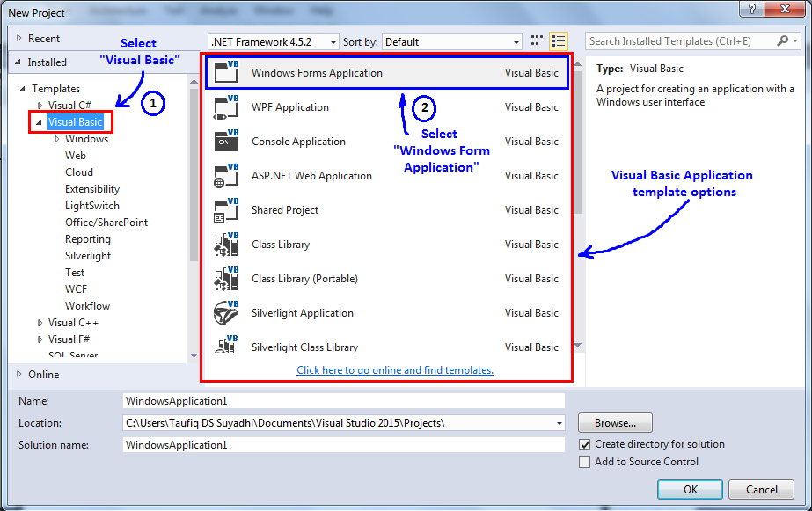Open the .NET Framework version dropdown

(x=333, y=42)
